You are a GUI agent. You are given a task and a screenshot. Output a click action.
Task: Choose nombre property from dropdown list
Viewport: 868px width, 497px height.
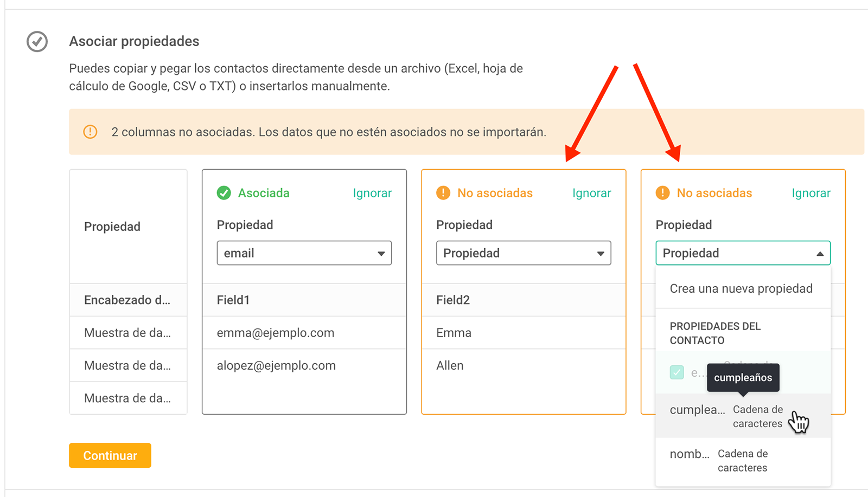point(743,460)
